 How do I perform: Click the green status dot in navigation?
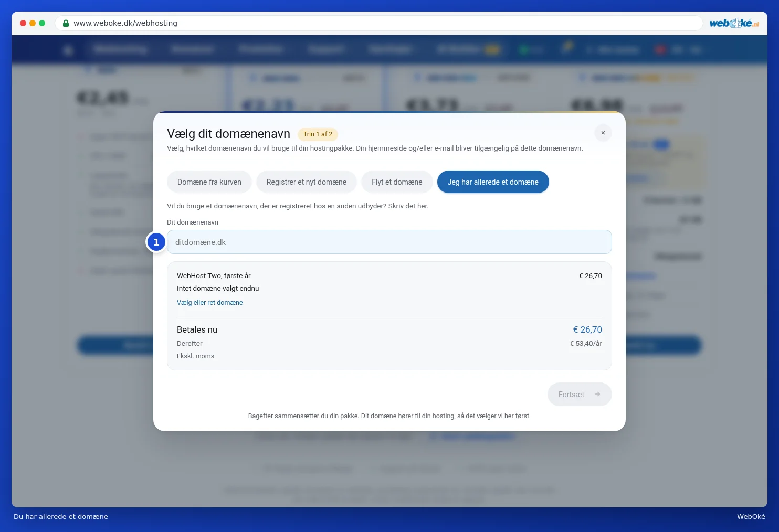tap(523, 50)
